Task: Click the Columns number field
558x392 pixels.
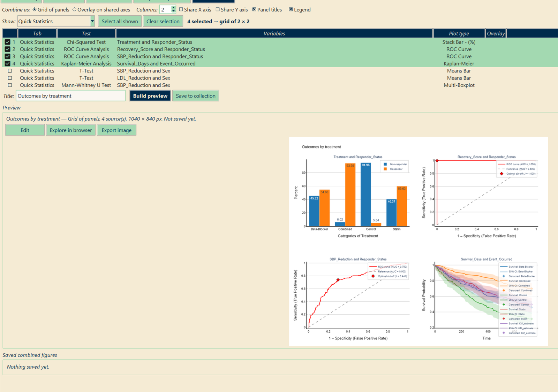Action: pyautogui.click(x=165, y=9)
